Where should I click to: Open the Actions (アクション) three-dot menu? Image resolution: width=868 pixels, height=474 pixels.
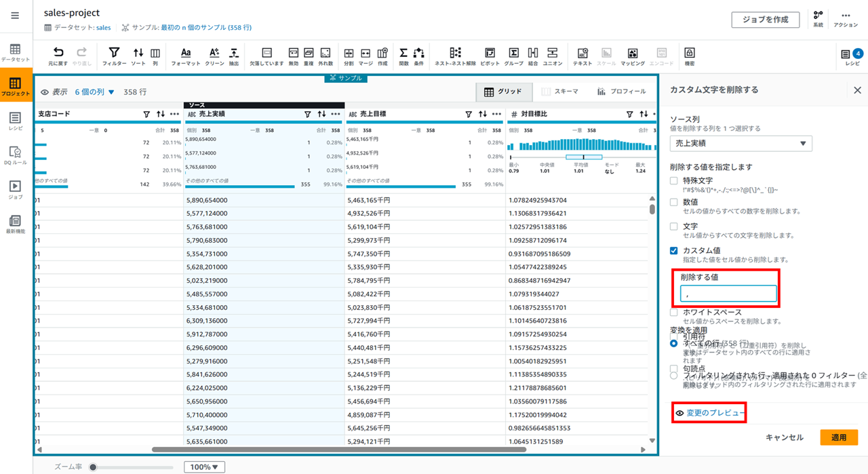coord(846,18)
